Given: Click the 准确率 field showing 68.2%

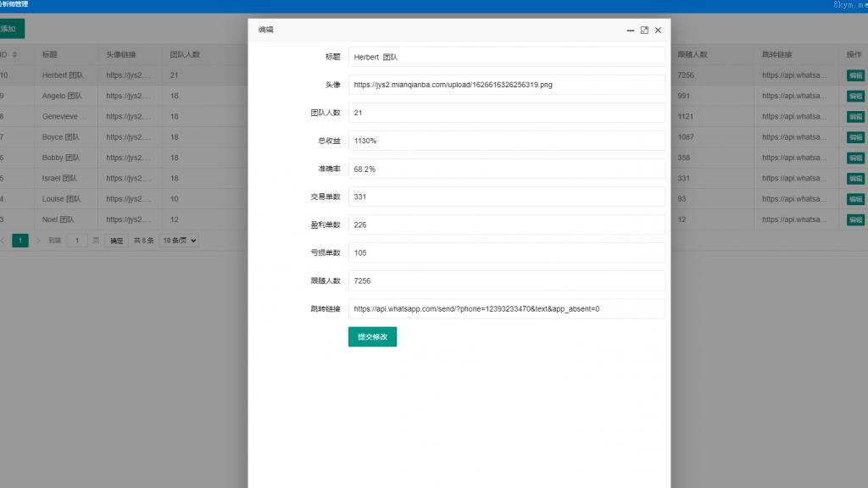Looking at the screenshot, I should pos(506,169).
